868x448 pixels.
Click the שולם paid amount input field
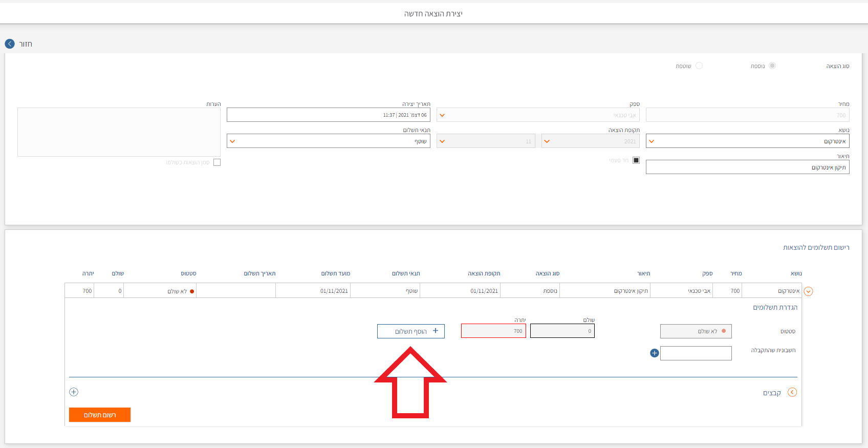pyautogui.click(x=562, y=331)
